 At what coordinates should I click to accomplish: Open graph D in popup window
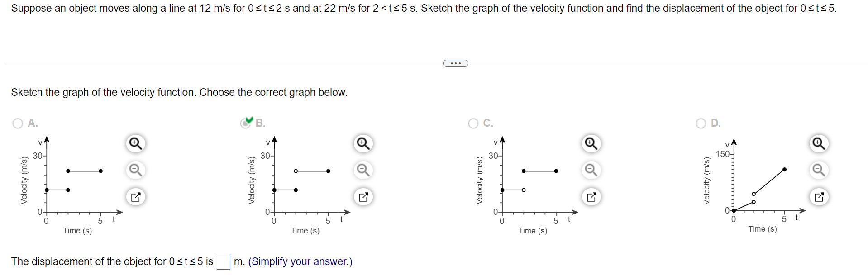coord(819,197)
